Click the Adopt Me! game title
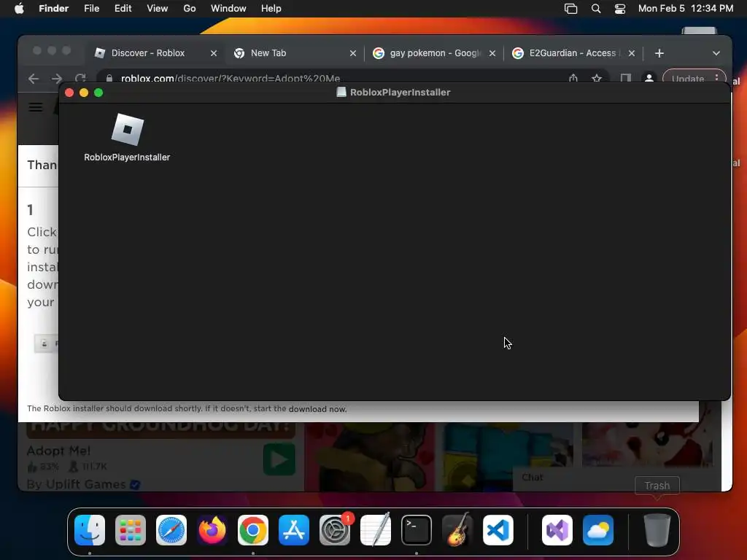The width and height of the screenshot is (747, 560). coord(58,451)
